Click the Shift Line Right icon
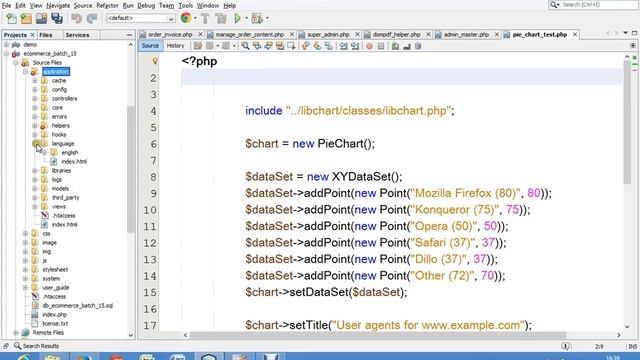This screenshot has height=360, width=640. click(x=355, y=46)
